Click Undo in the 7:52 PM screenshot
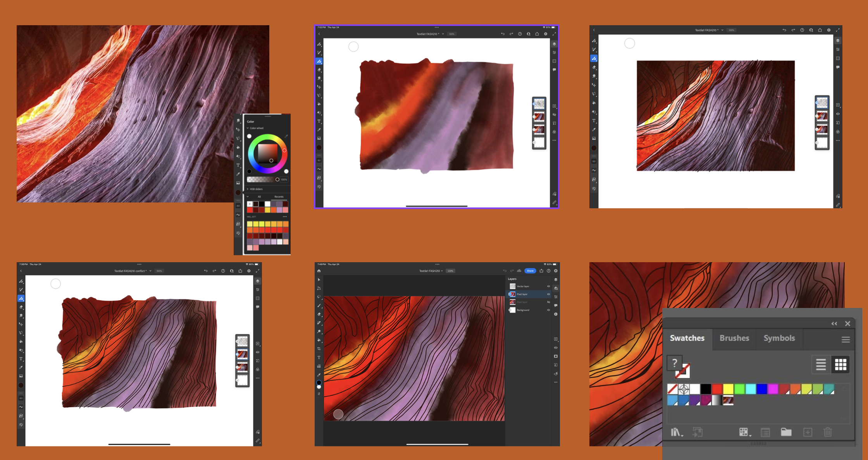 click(x=503, y=34)
